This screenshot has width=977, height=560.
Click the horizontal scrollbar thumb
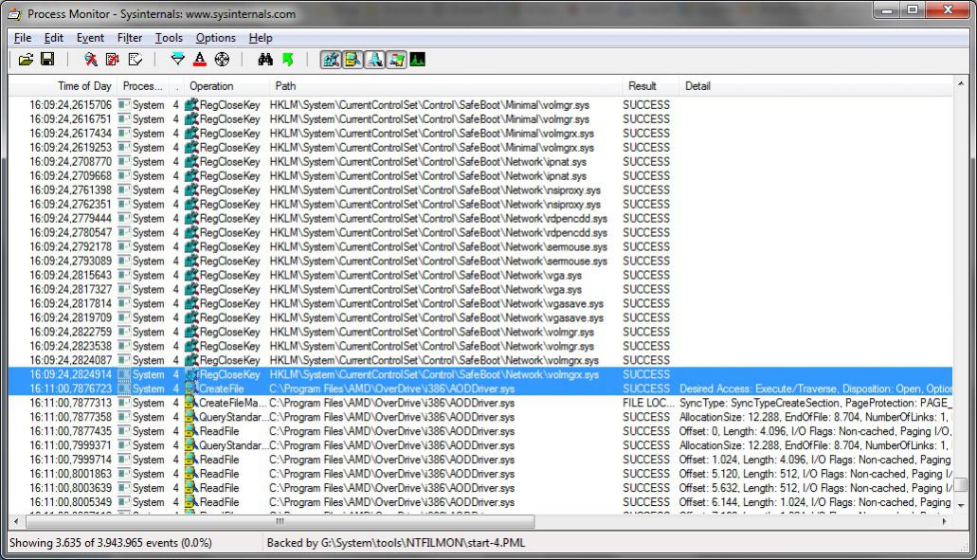coord(280,521)
